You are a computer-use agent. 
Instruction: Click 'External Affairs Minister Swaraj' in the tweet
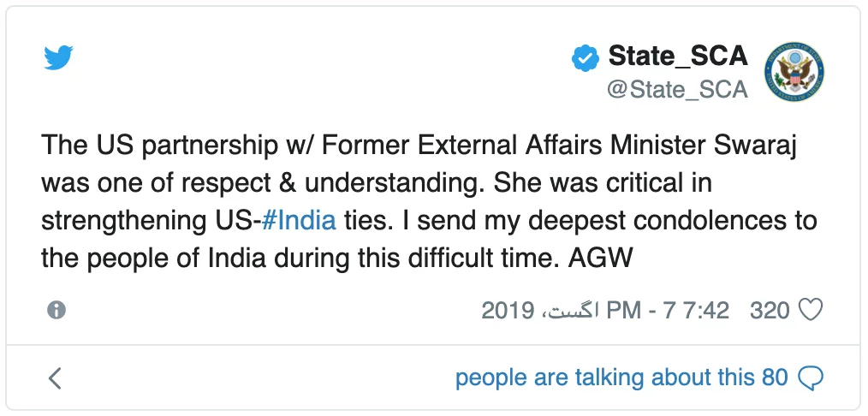(607, 146)
